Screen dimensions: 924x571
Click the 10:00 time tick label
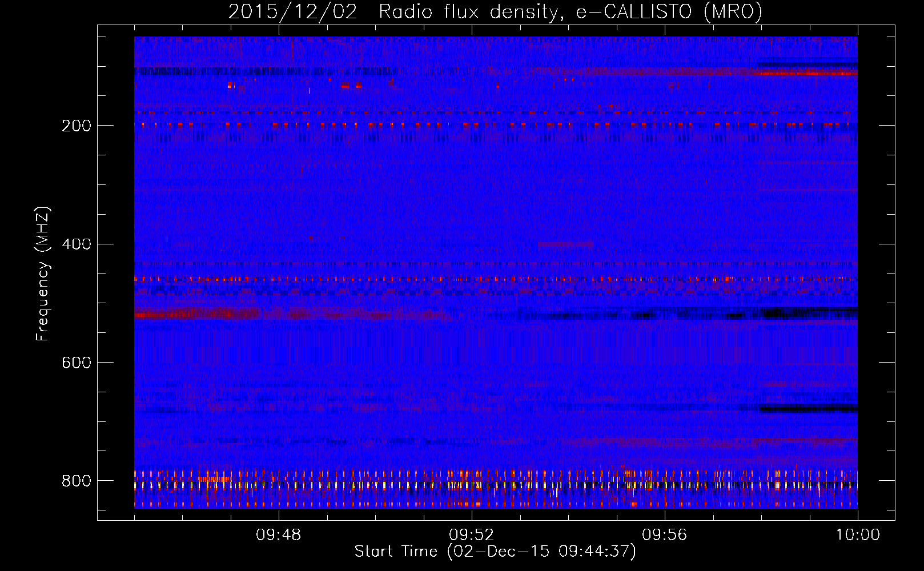858,535
